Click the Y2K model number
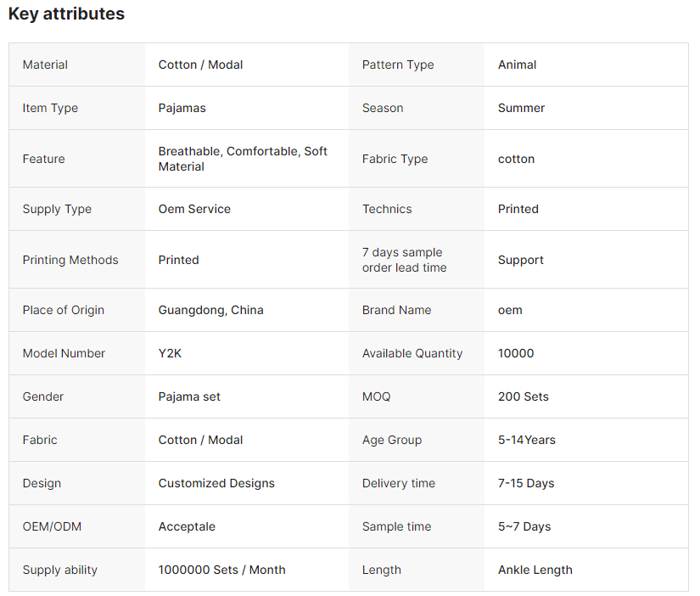 click(170, 353)
